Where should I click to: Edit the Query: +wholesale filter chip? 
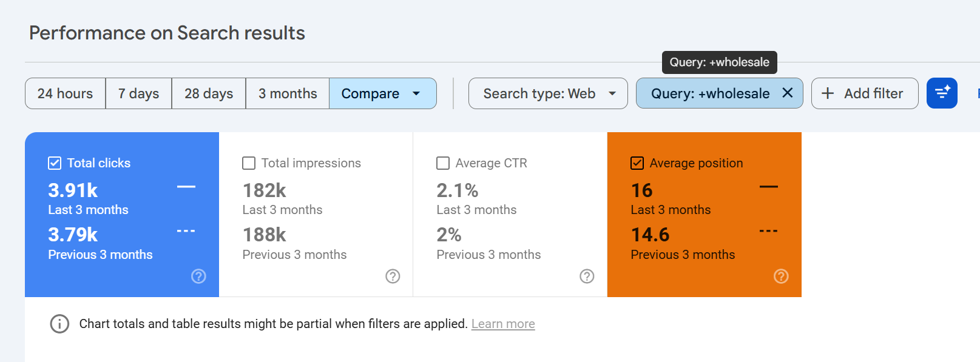coord(709,93)
